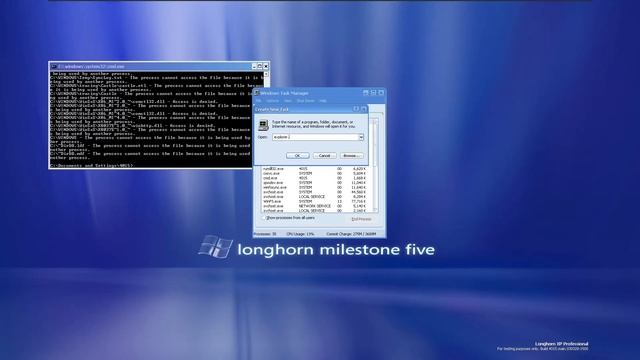Screen dimensions: 640x360
Task: Maximize the Command Prompt window
Action: point(260,66)
